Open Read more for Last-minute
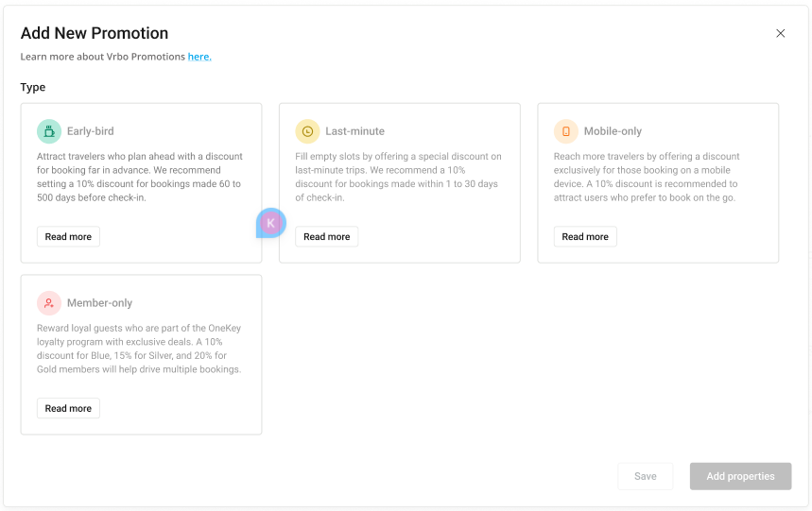This screenshot has width=812, height=511. tap(327, 237)
